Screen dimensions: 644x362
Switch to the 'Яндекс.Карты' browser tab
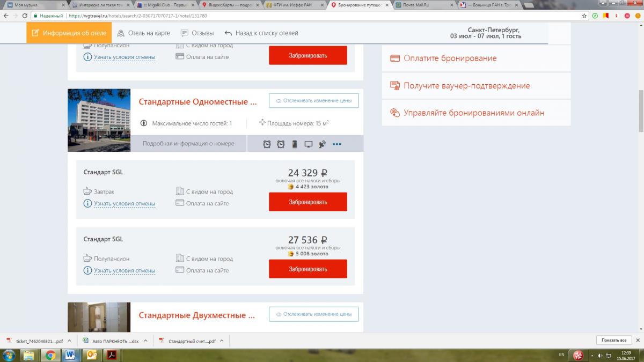(x=231, y=5)
